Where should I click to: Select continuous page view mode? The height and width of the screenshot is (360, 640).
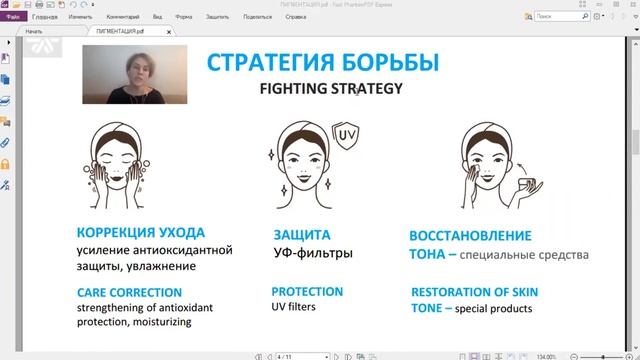474,357
